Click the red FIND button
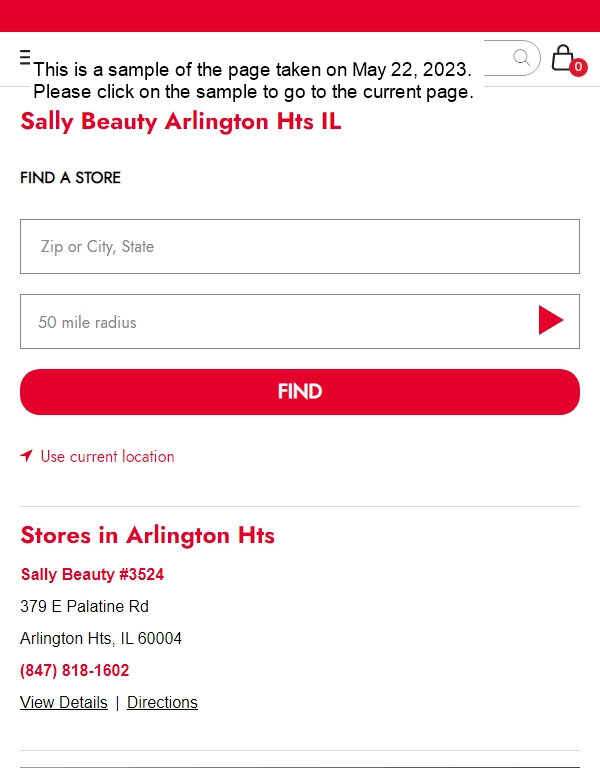 point(300,392)
